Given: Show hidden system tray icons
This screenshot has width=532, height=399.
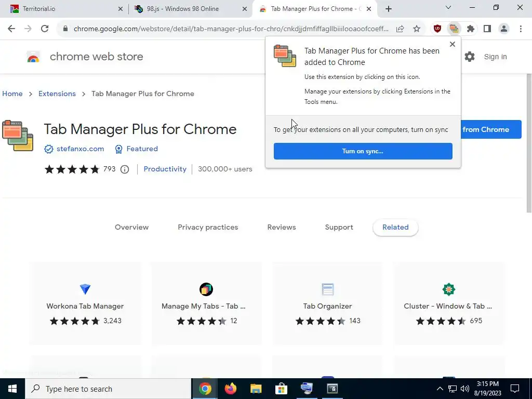Looking at the screenshot, I should 440,389.
